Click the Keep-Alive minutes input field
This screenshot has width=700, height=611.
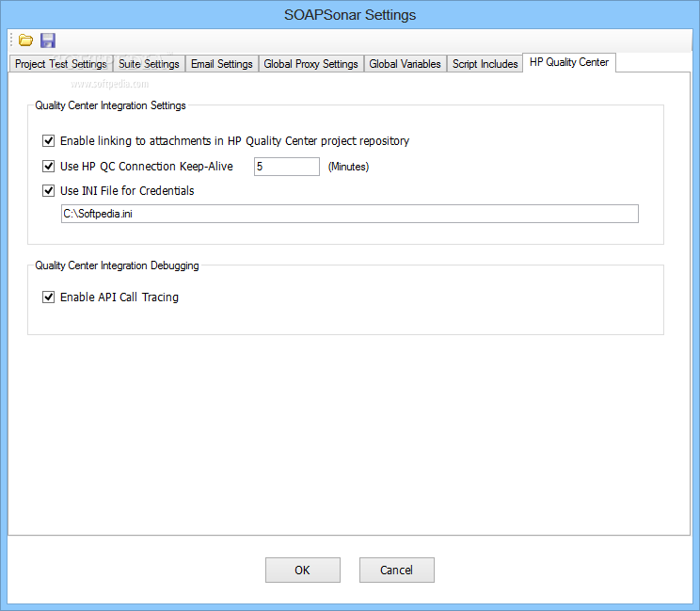(x=287, y=167)
